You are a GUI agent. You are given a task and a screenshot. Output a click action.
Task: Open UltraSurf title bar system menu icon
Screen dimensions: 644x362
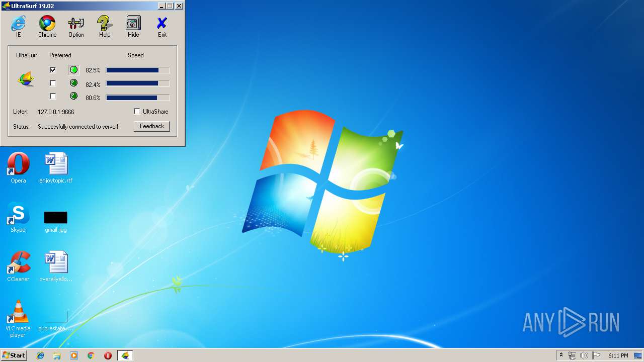click(7, 6)
